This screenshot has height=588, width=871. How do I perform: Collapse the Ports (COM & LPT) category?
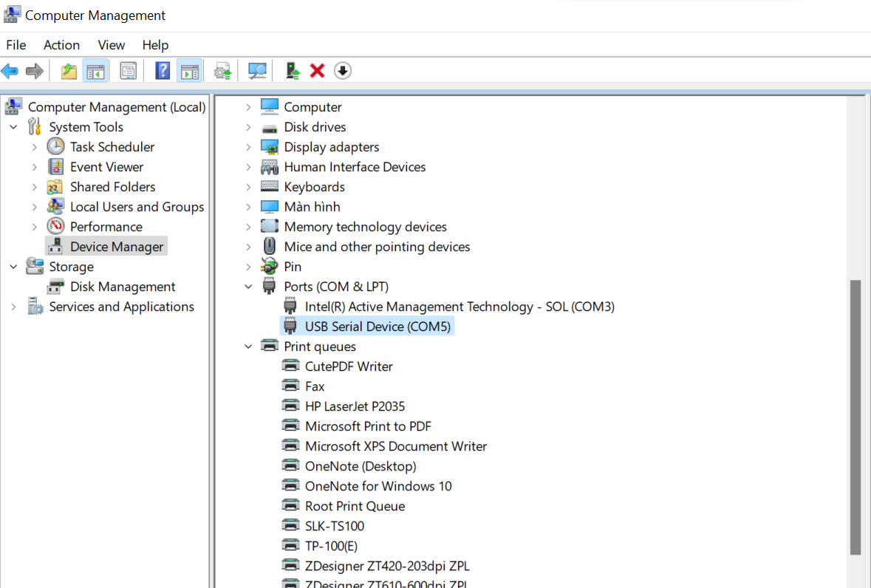(x=248, y=287)
